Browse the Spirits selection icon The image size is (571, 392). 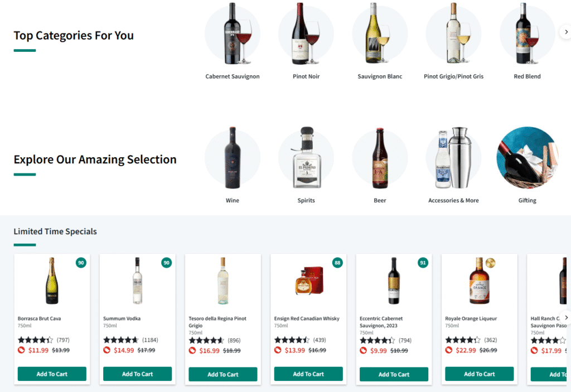[x=306, y=158]
